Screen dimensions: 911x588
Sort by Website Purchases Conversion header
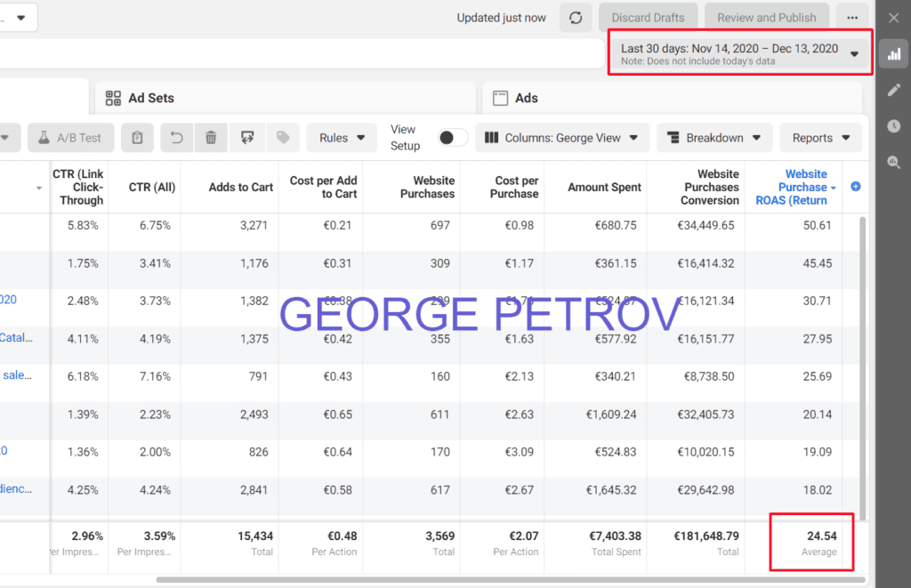[x=710, y=187]
